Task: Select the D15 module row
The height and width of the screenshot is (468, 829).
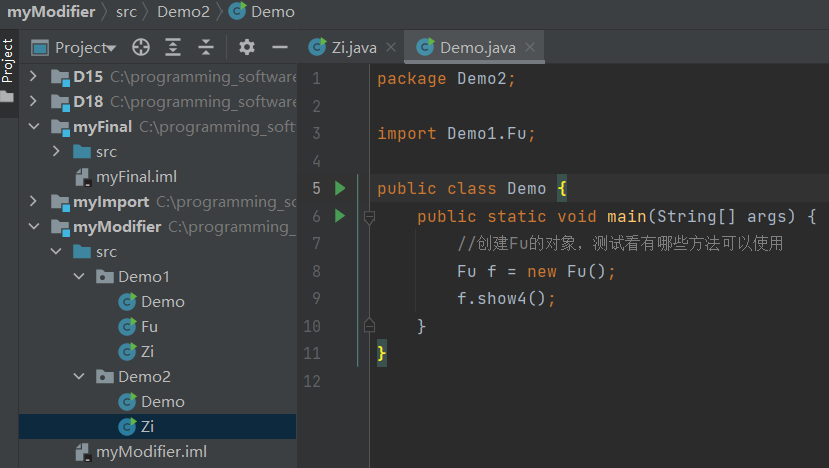Action: 158,76
